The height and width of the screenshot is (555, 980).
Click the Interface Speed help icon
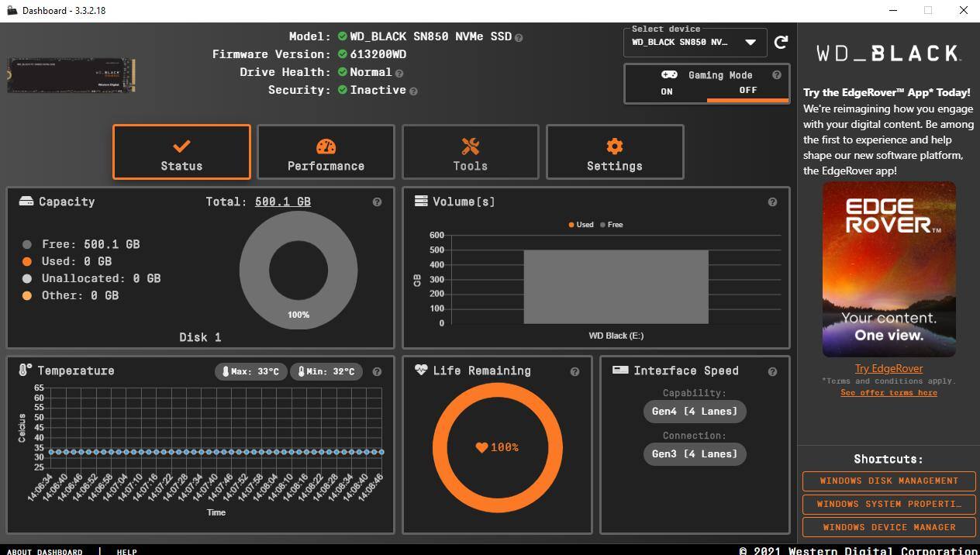click(x=772, y=372)
